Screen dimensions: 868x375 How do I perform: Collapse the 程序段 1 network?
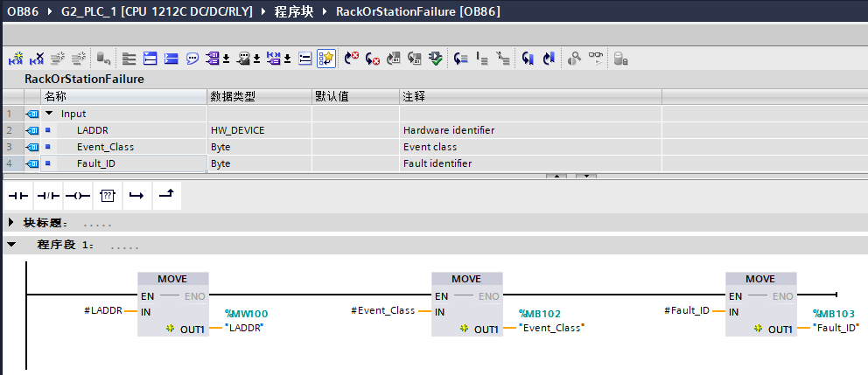tap(10, 246)
